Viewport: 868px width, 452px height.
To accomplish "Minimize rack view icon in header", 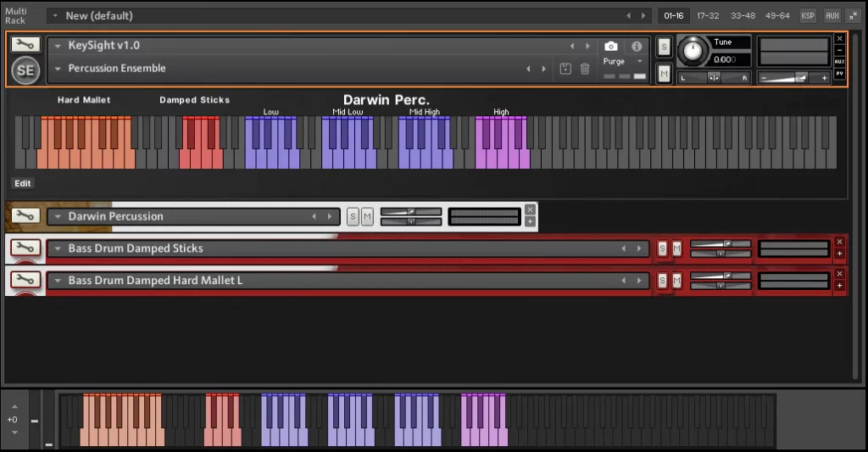I will 853,15.
